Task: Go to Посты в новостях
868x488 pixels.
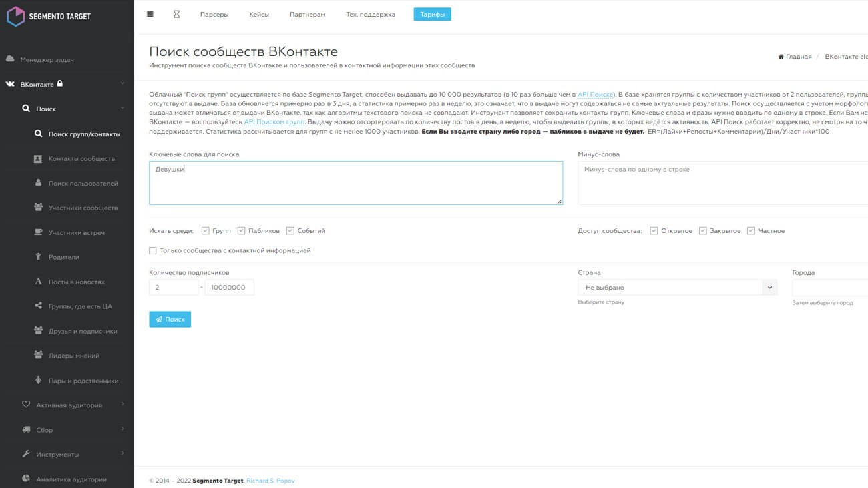Action: (x=76, y=282)
